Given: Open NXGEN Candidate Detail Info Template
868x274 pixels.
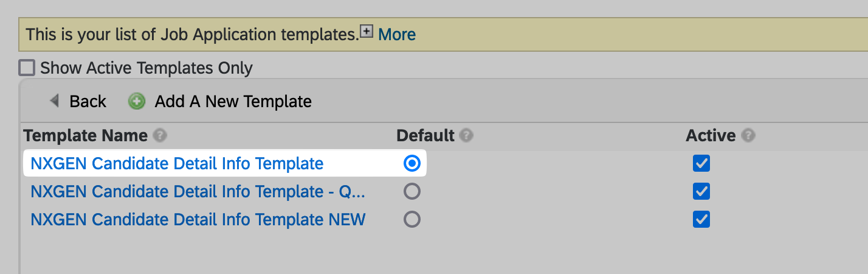Looking at the screenshot, I should 177,164.
